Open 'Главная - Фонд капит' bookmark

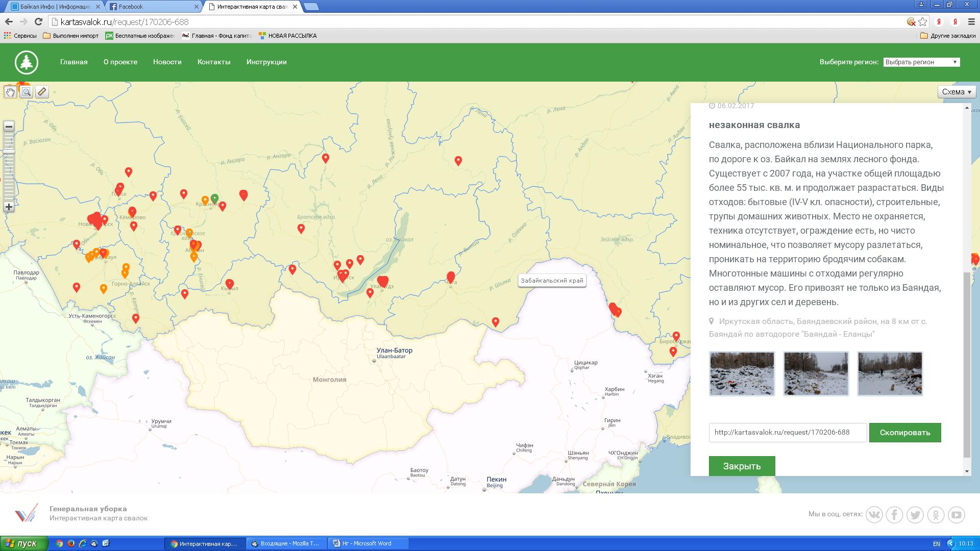pyautogui.click(x=217, y=36)
